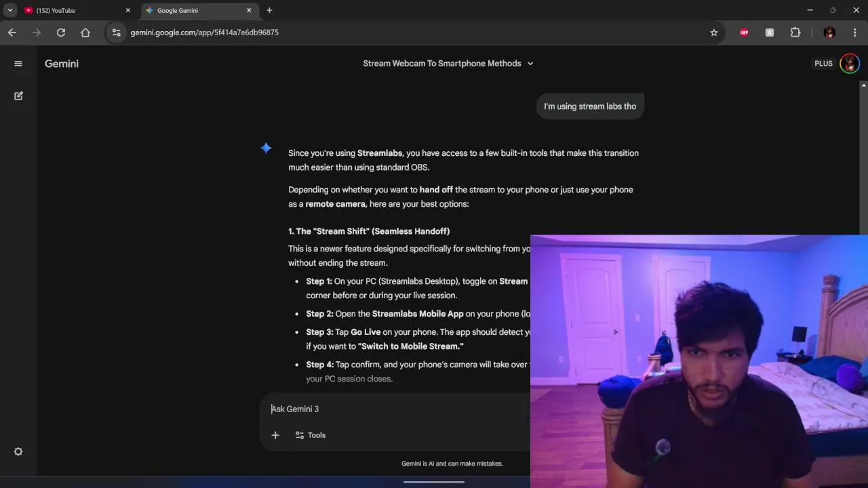868x488 pixels.
Task: Open Chrome three-dot menu
Action: pos(856,33)
